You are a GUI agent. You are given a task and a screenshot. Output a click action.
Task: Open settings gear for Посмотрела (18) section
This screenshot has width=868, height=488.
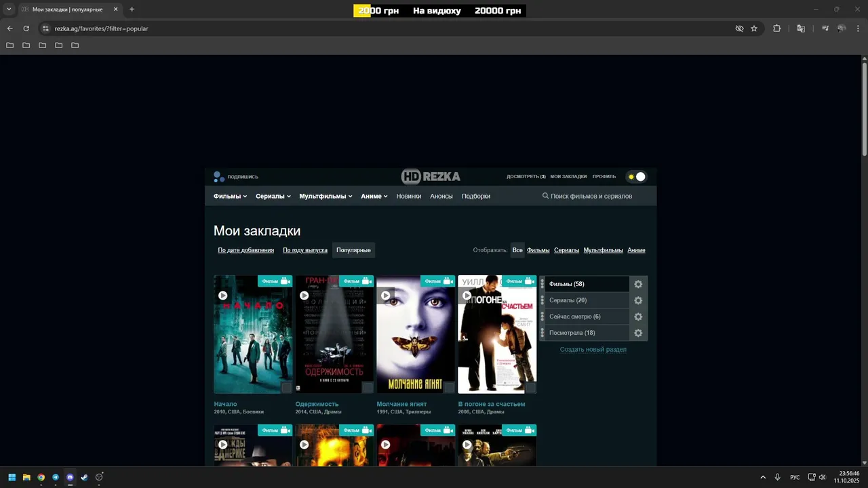tap(638, 333)
